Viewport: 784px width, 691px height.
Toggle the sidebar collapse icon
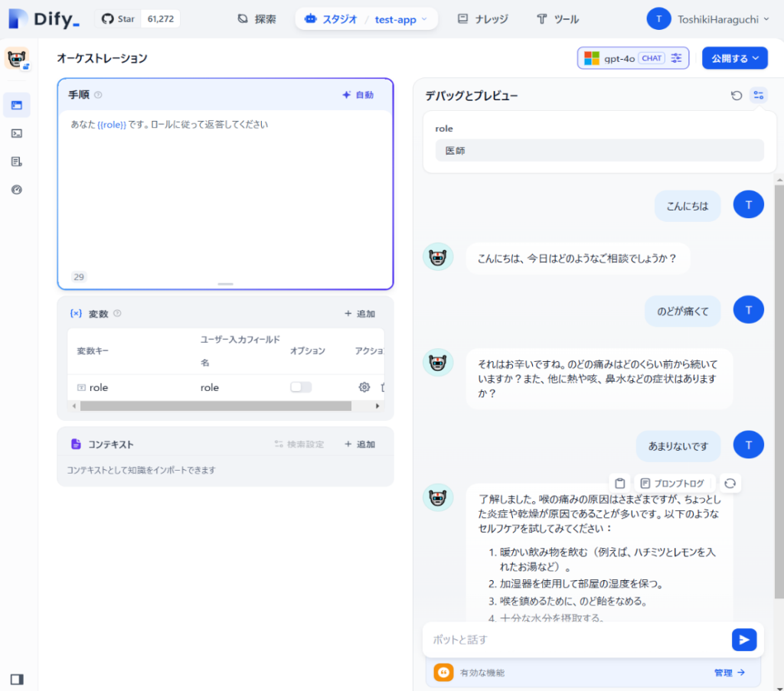[17, 679]
